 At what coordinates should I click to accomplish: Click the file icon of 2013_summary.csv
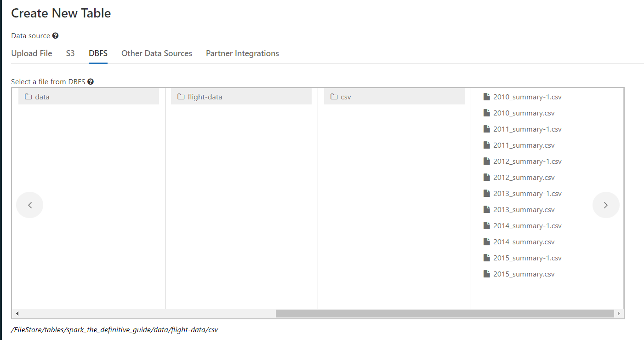pos(487,209)
